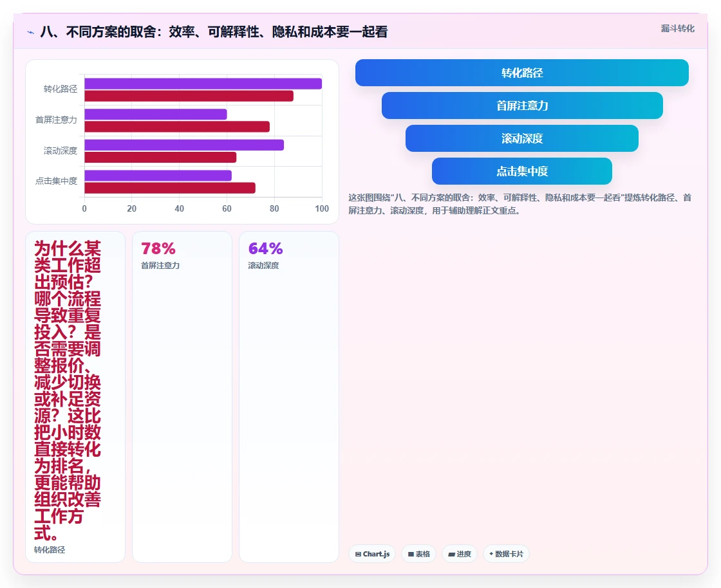Image resolution: width=721 pixels, height=588 pixels.
Task: Click the purple 点击集中度 bar
Action: 158,176
